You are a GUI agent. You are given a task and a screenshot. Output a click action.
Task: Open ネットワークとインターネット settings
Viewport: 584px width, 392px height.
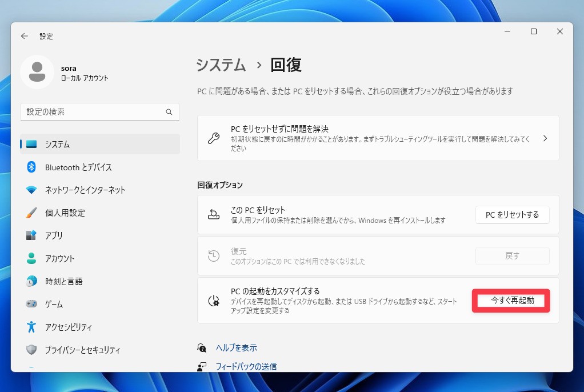pos(100,190)
